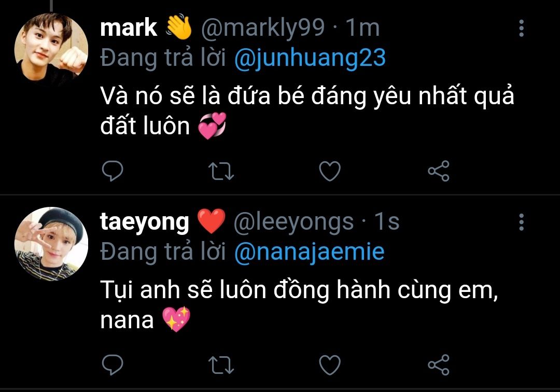This screenshot has height=392, width=560.
Task: Reply to taeyong's tweet with the comment icon
Action: point(113,365)
